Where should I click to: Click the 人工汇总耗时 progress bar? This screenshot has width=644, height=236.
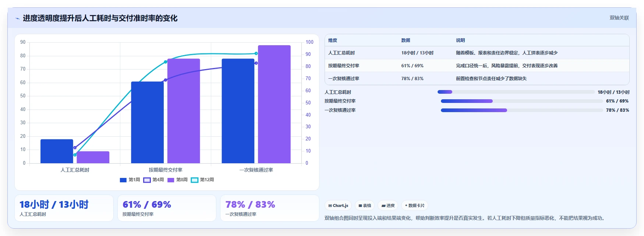click(x=516, y=92)
